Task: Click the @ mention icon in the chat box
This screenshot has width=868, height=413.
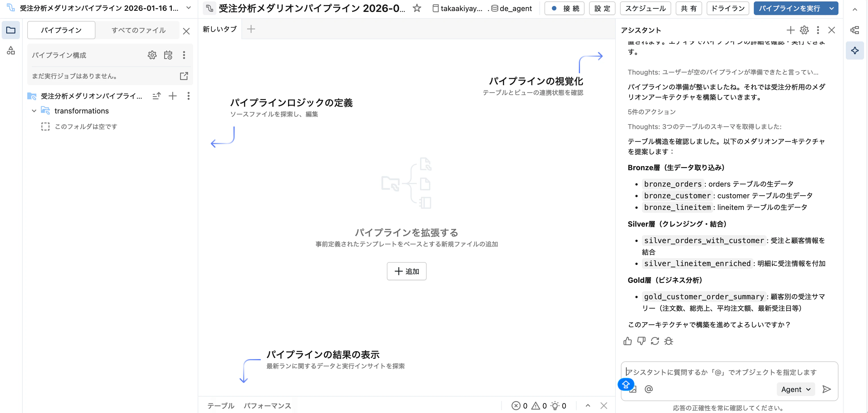Action: tap(649, 389)
